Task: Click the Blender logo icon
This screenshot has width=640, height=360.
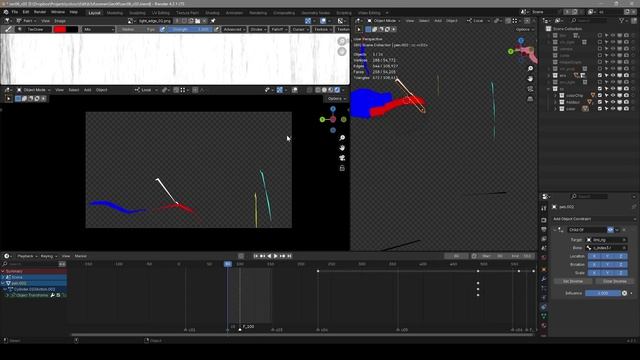Action: tap(6, 12)
